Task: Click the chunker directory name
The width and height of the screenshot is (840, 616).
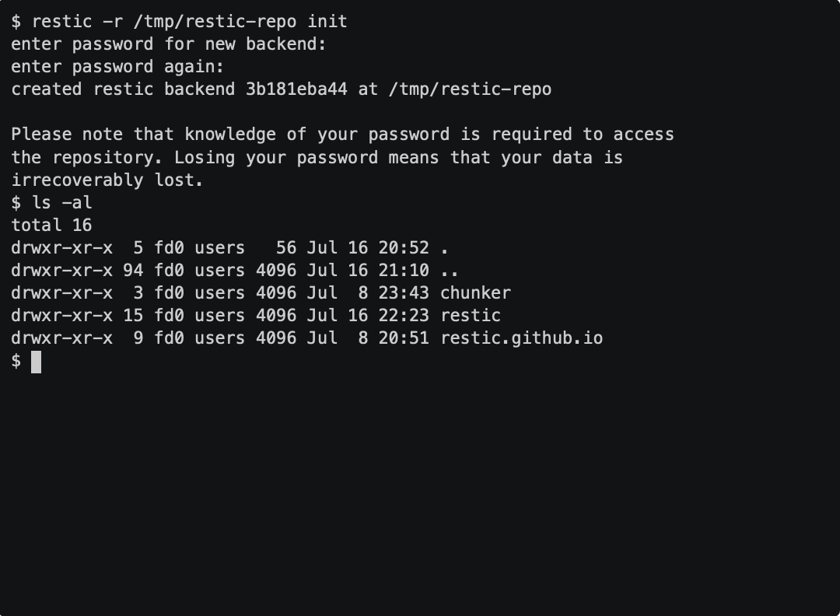Action: [476, 293]
